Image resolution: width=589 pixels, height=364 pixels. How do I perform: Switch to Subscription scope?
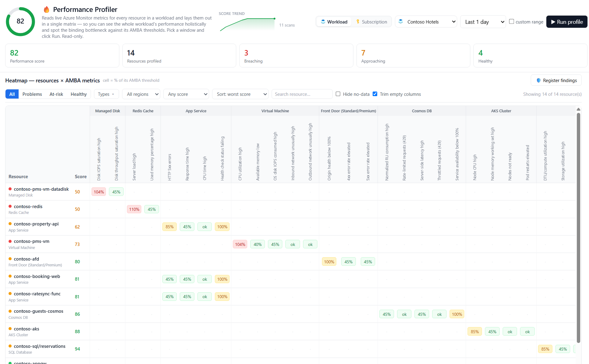coord(371,22)
